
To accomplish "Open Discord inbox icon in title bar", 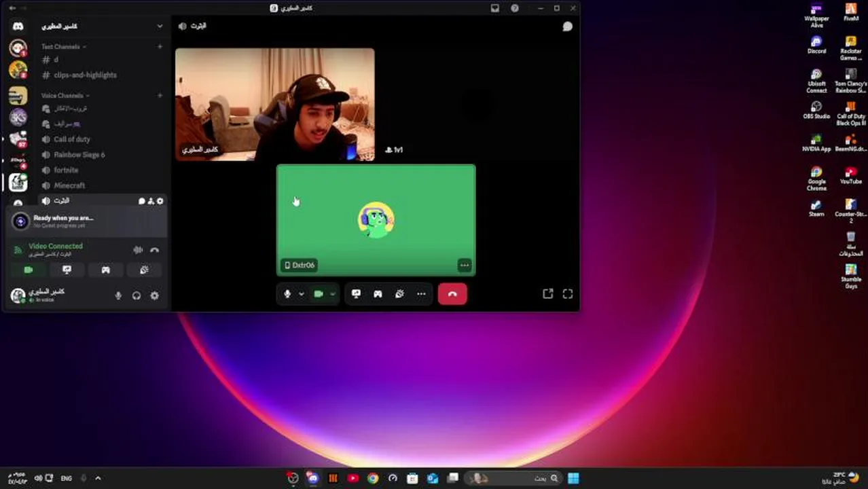I will [x=495, y=8].
